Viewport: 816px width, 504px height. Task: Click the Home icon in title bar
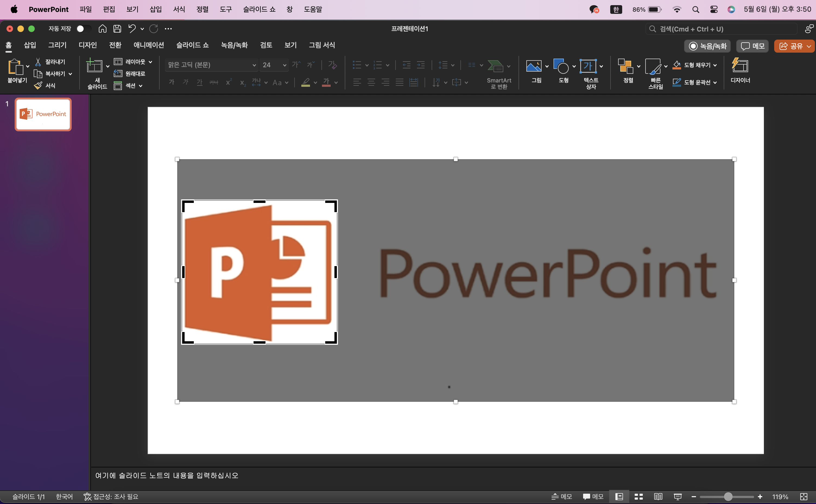(x=102, y=29)
